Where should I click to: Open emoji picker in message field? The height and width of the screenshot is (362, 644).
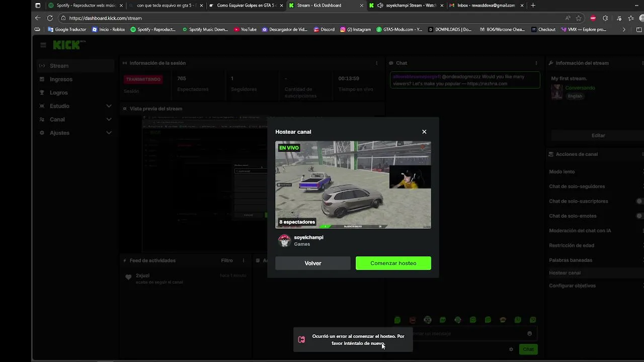(x=529, y=333)
